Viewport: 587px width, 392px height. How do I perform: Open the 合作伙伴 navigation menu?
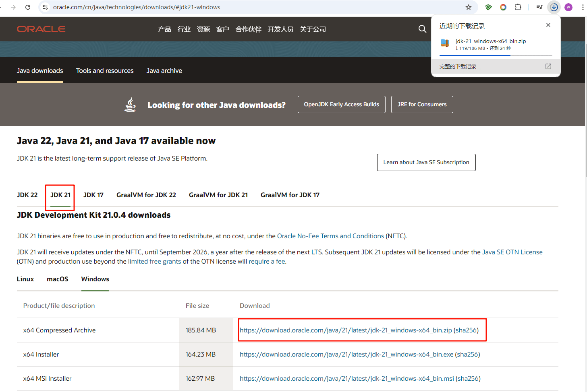248,29
